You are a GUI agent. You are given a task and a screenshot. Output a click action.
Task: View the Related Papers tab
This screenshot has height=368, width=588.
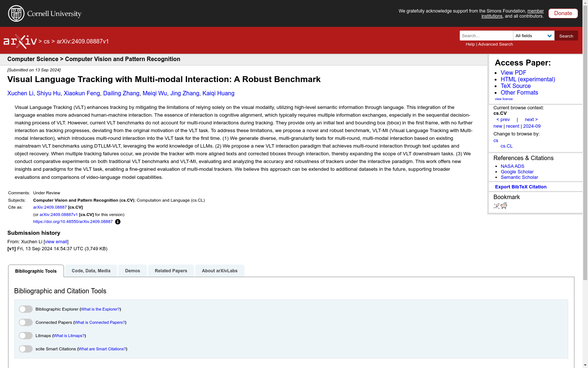click(171, 270)
